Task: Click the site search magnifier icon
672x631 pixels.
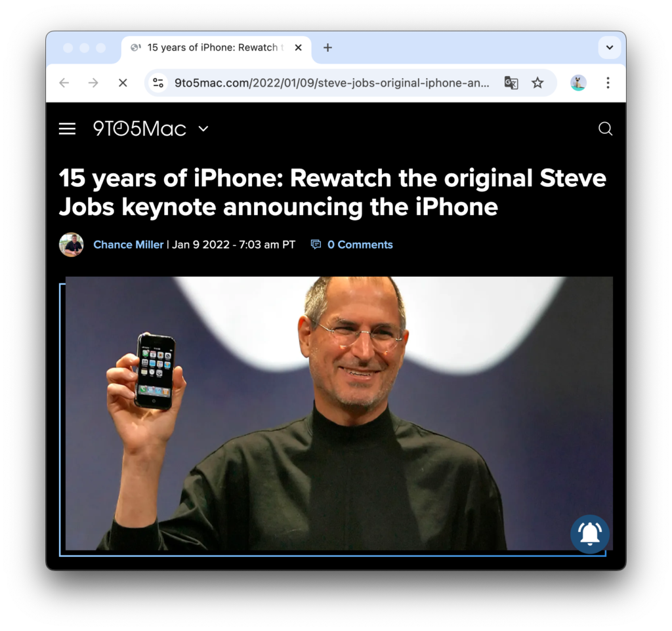Action: coord(605,129)
